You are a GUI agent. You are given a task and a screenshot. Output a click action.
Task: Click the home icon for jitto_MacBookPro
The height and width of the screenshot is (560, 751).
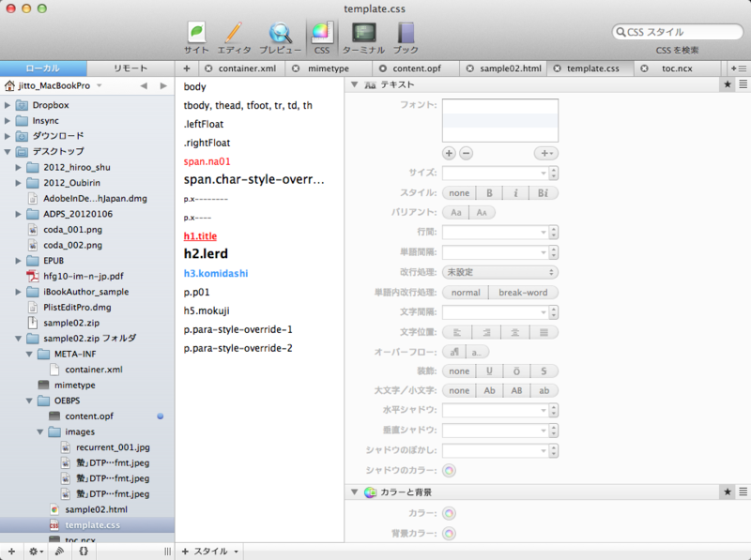pos(9,85)
